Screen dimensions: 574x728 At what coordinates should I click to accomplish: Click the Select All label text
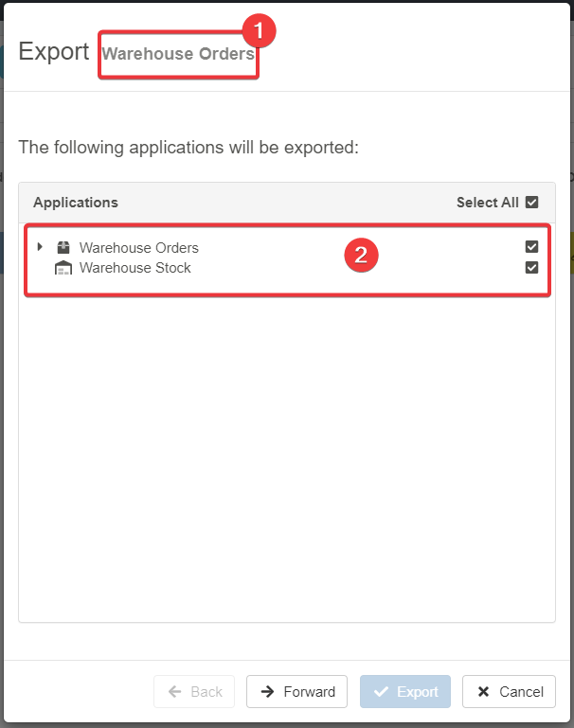pyautogui.click(x=487, y=203)
